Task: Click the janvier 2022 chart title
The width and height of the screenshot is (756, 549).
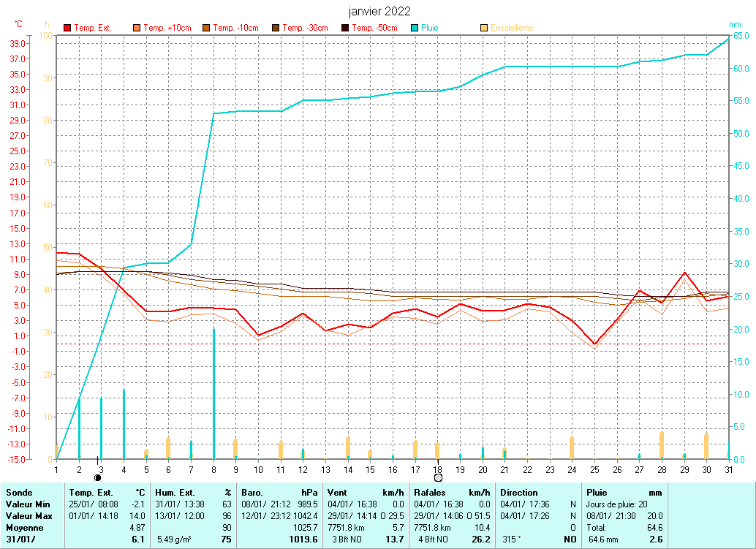Action: (378, 11)
